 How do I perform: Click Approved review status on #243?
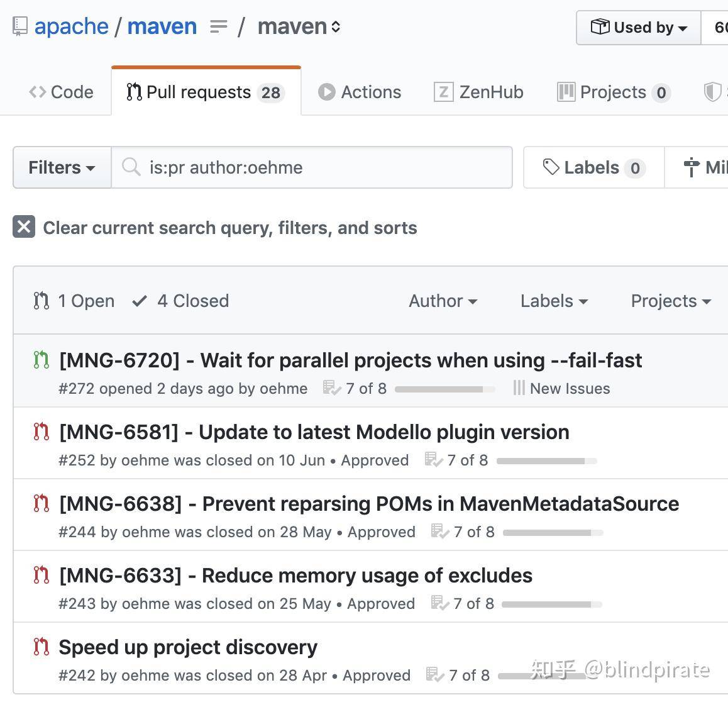point(381,603)
